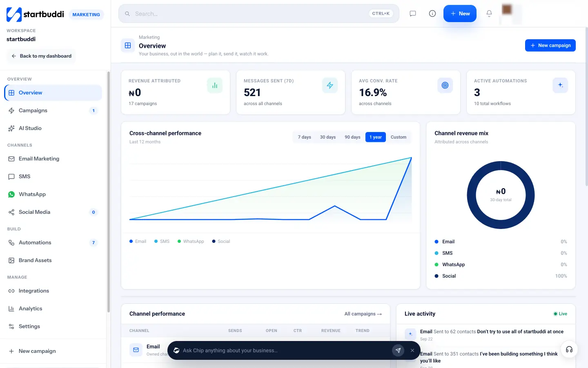Click the user avatar thumbnail
This screenshot has height=368, width=588.
(x=507, y=10)
